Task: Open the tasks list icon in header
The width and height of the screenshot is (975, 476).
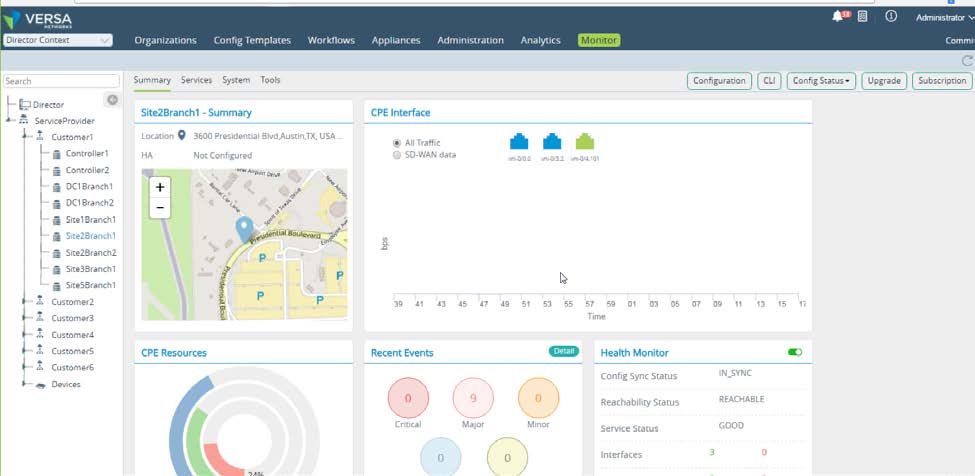Action: [x=862, y=17]
